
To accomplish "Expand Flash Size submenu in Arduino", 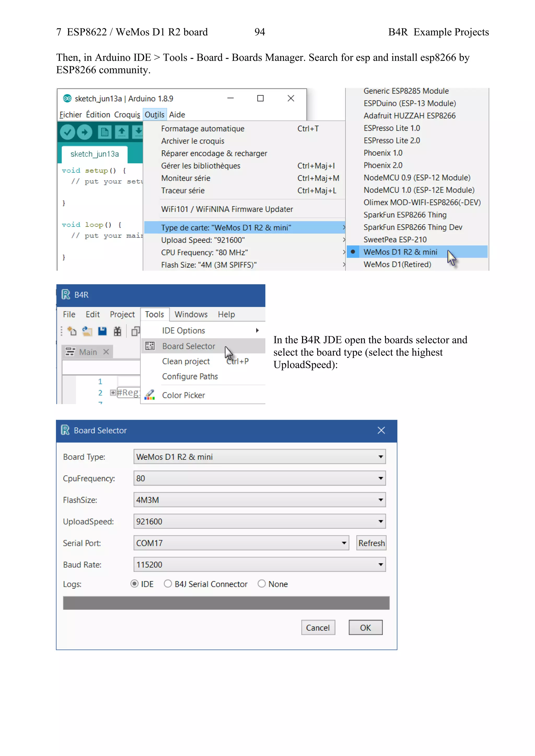I will point(245,265).
